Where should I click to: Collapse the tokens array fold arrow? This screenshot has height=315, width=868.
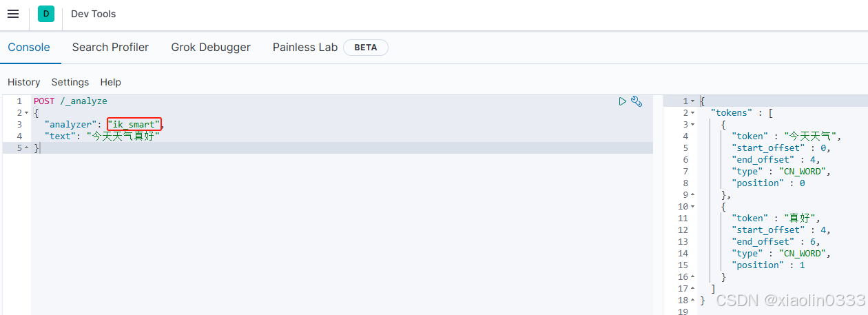(x=693, y=113)
